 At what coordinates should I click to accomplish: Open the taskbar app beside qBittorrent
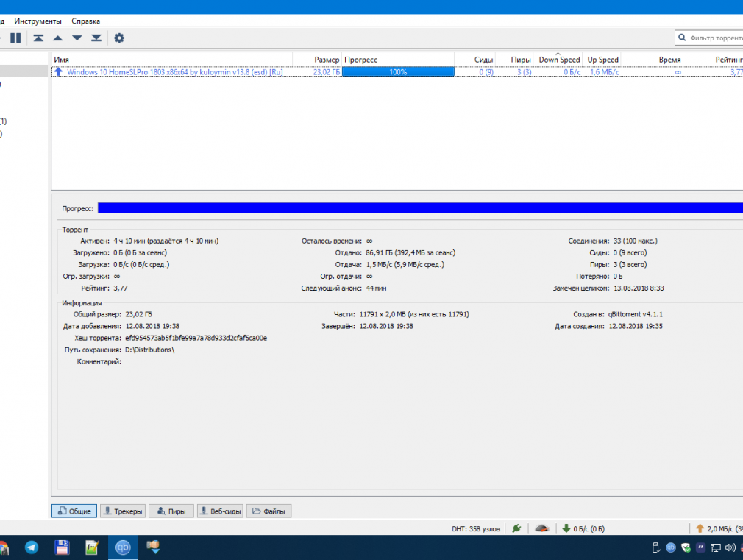[x=153, y=547]
